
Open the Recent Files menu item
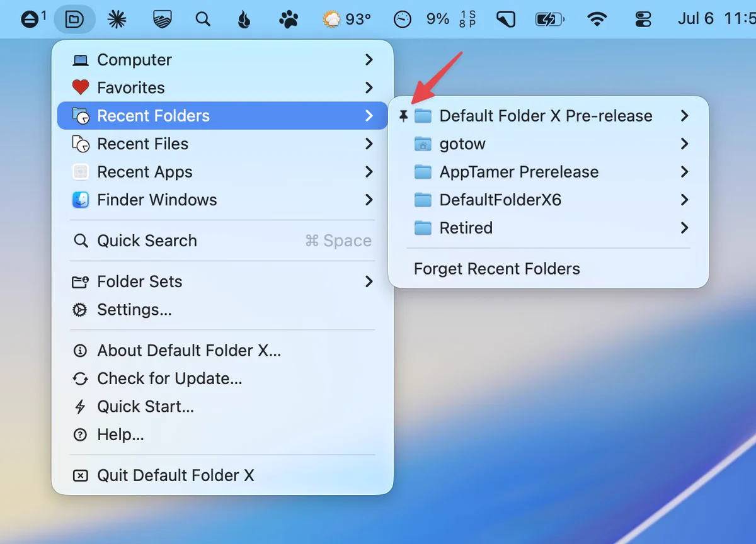tap(222, 144)
